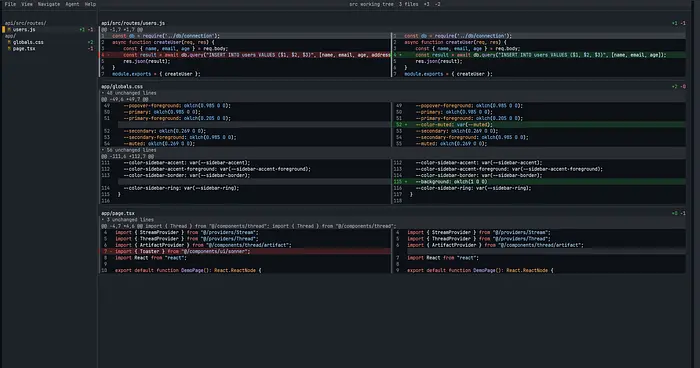Open the Navigate menu
Screen dimensions: 700x368
49,4
